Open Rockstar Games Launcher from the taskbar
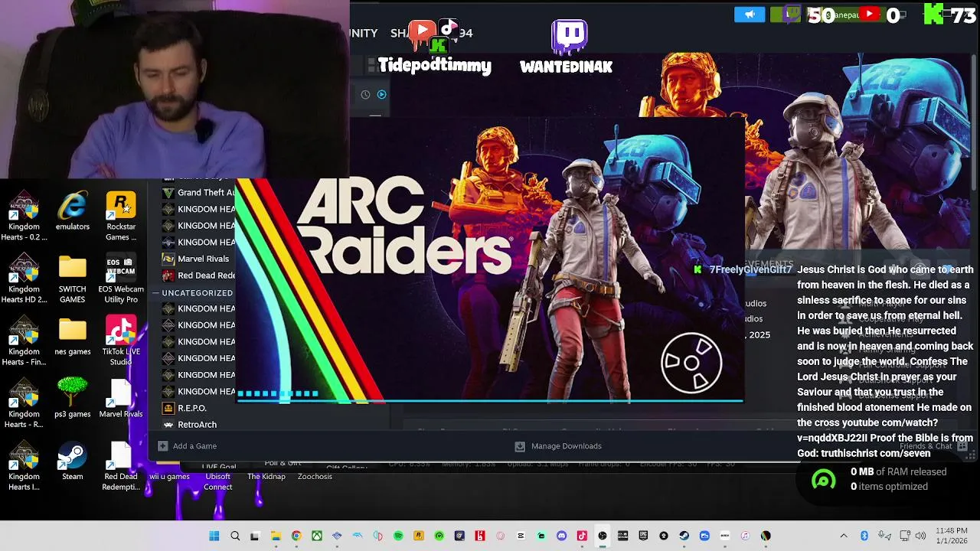Image resolution: width=980 pixels, height=551 pixels. (x=419, y=536)
